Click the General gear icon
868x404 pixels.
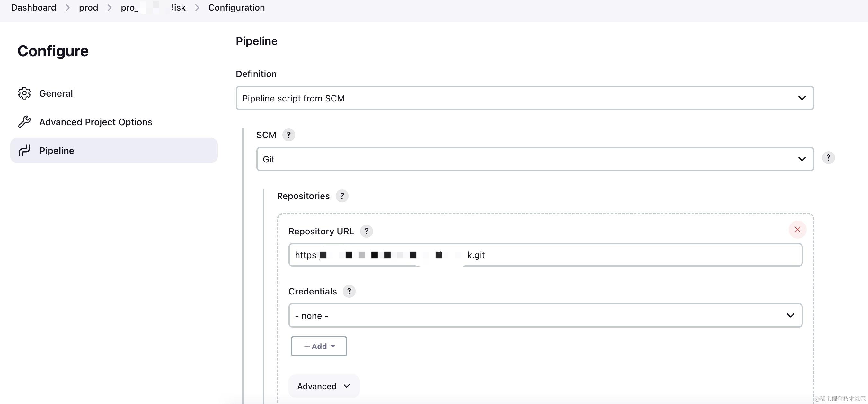(24, 93)
